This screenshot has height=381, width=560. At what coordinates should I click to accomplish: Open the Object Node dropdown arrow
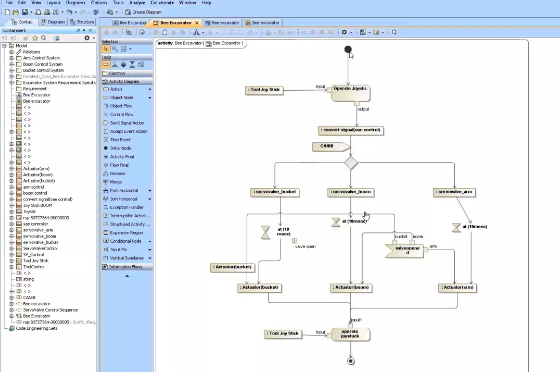(x=150, y=97)
